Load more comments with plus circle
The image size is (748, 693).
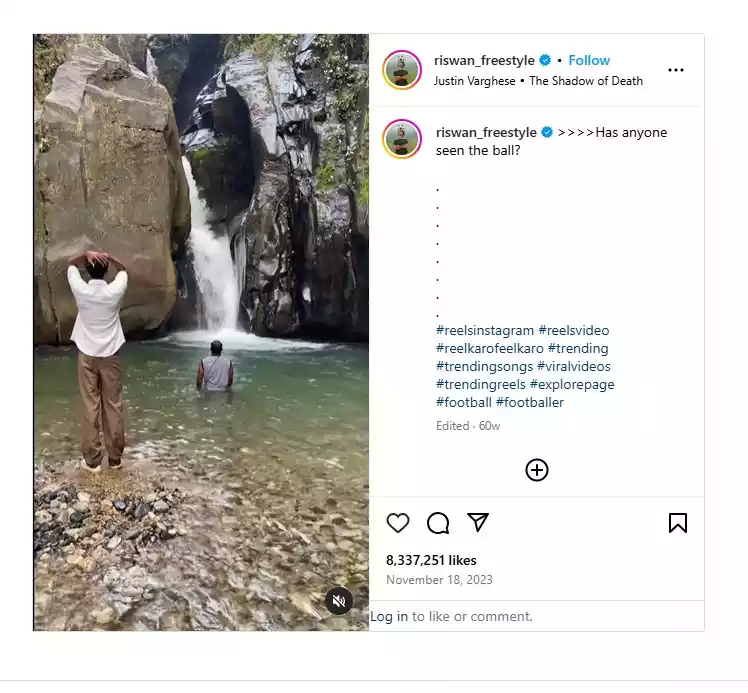[537, 470]
